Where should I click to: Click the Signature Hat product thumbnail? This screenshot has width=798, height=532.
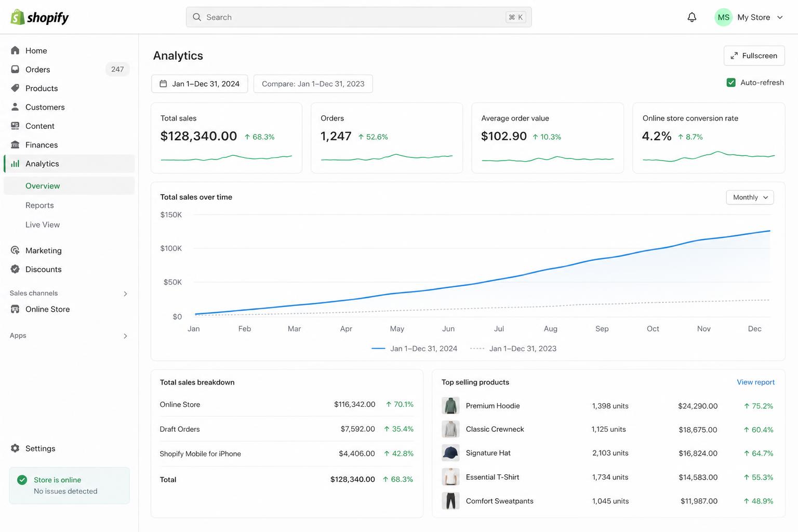click(x=450, y=453)
